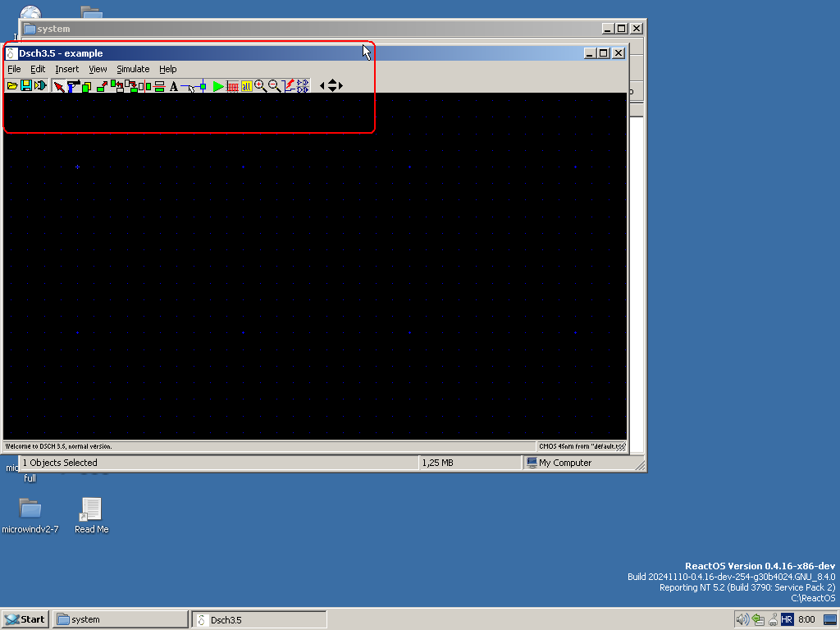Click the 'Welcome to DSCH 3.5' status text

coord(58,446)
